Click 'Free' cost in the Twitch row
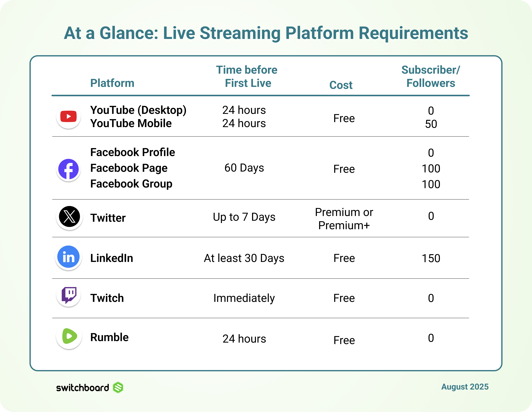 pos(344,298)
